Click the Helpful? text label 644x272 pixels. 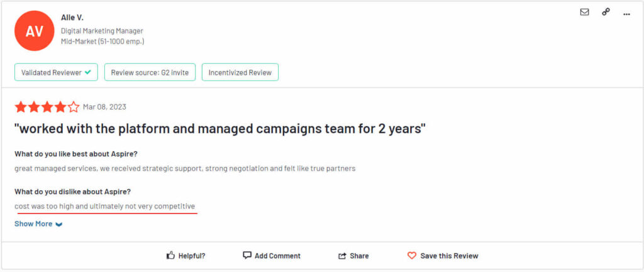click(192, 256)
